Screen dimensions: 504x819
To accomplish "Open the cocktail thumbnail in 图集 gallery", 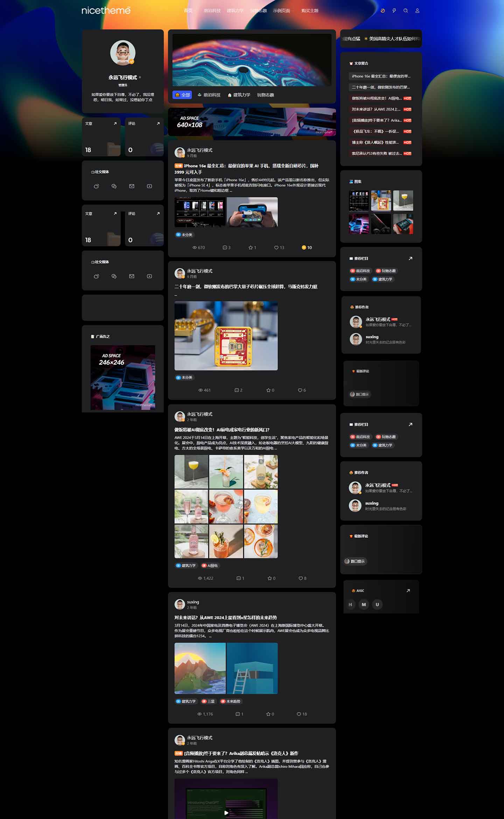I will (x=403, y=200).
